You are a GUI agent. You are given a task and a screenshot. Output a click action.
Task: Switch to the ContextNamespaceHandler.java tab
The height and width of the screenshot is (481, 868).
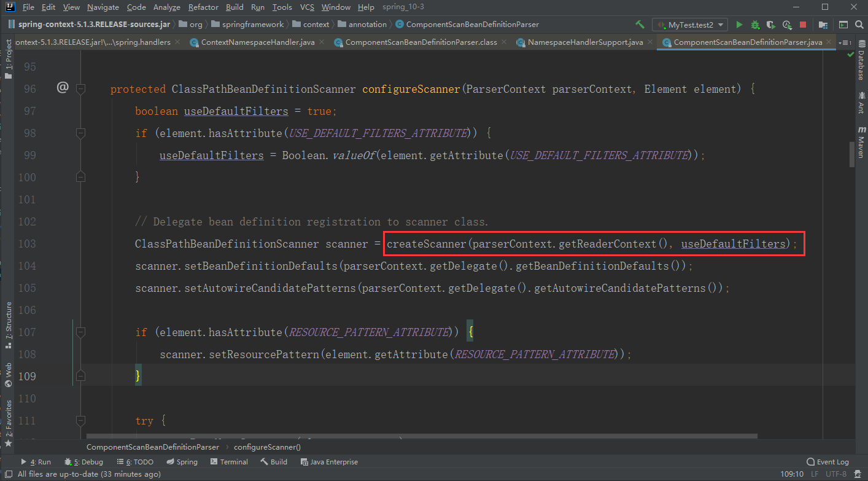pos(258,42)
